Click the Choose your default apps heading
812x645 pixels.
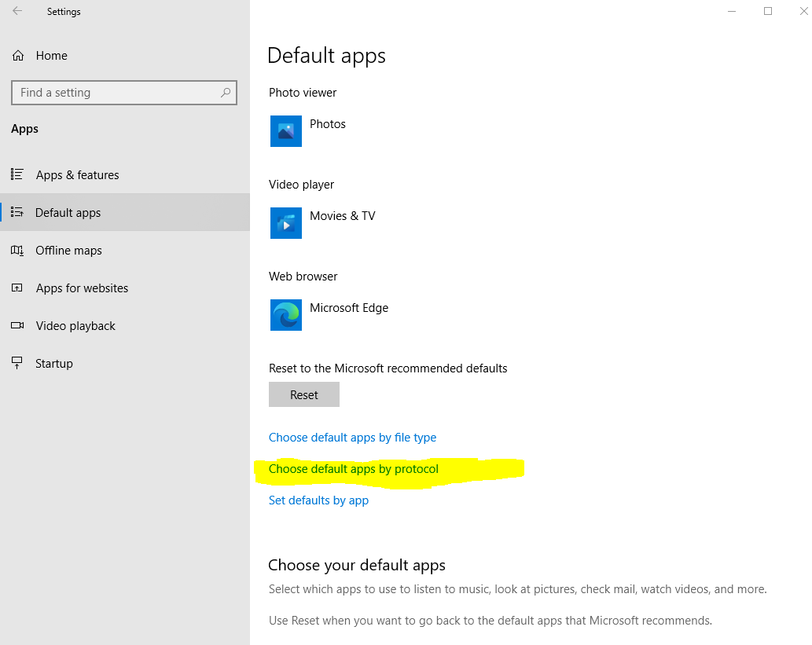coord(357,566)
